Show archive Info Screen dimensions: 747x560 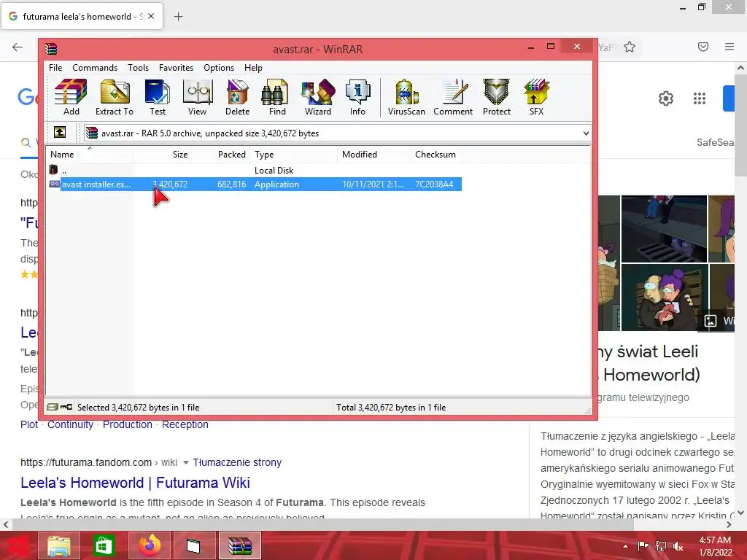click(x=357, y=98)
